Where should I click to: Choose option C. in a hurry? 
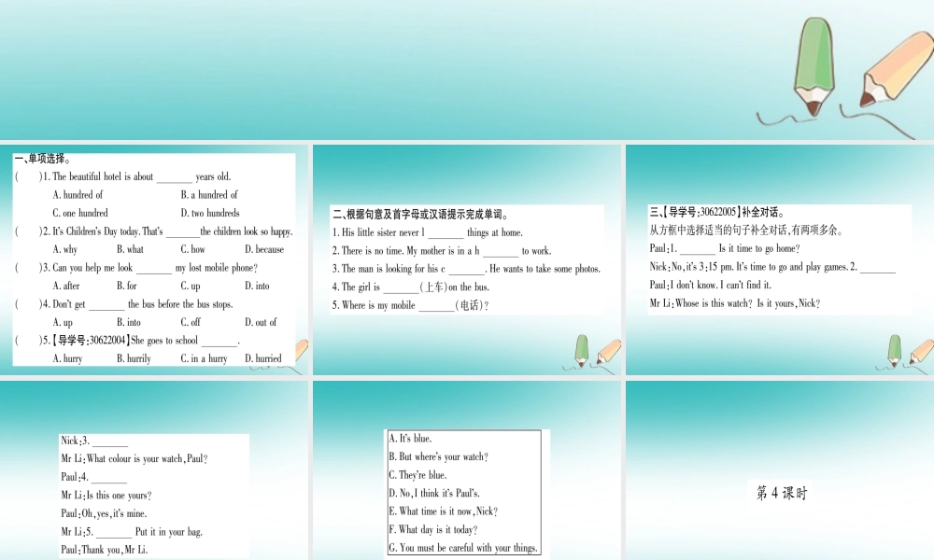click(205, 358)
